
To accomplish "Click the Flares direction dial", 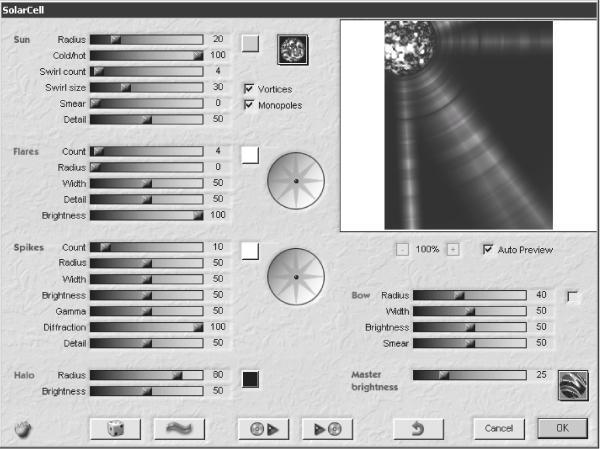I will point(296,181).
